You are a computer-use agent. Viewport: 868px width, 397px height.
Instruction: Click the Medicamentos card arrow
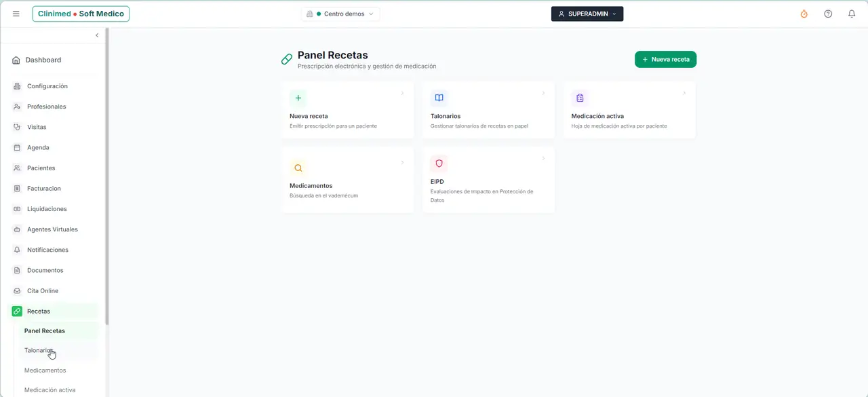pos(402,162)
